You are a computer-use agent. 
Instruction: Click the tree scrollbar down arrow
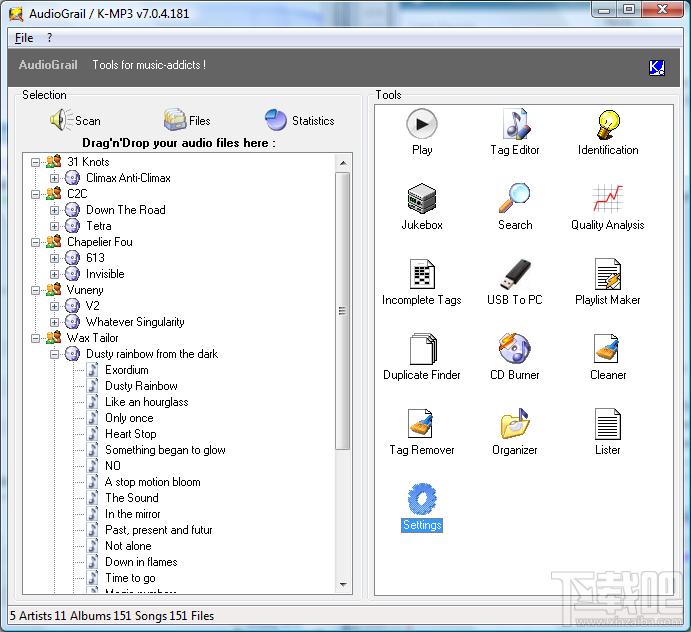[x=343, y=585]
